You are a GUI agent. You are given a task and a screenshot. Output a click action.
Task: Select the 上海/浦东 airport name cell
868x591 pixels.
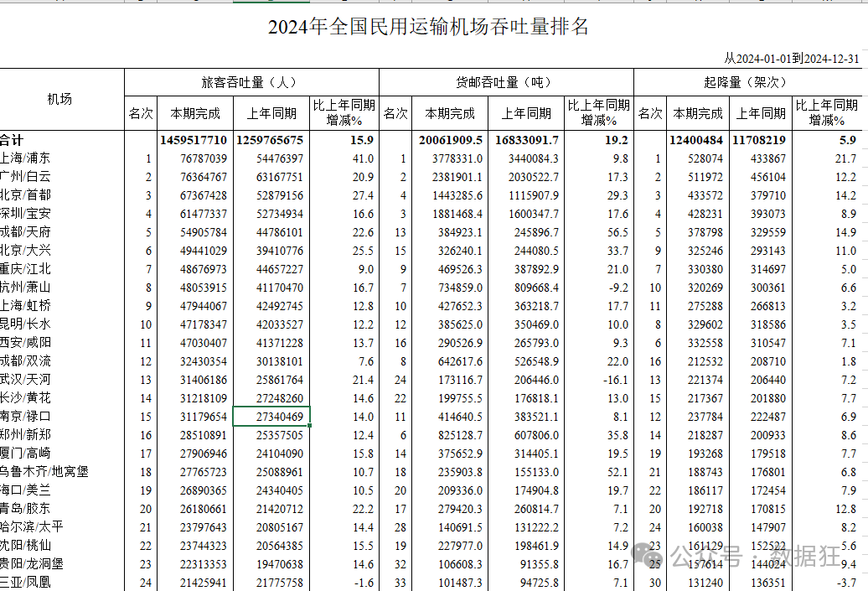tap(25, 158)
